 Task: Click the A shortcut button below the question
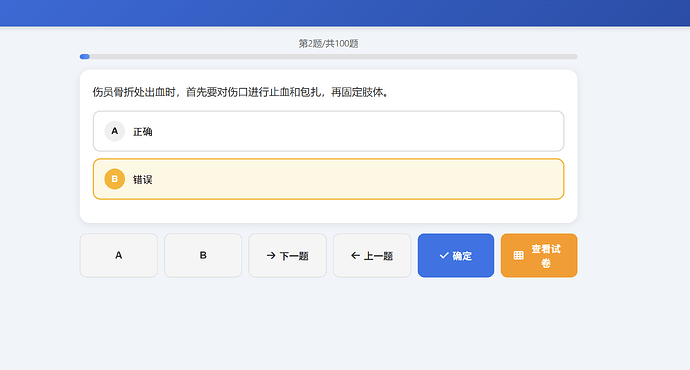[x=118, y=255]
